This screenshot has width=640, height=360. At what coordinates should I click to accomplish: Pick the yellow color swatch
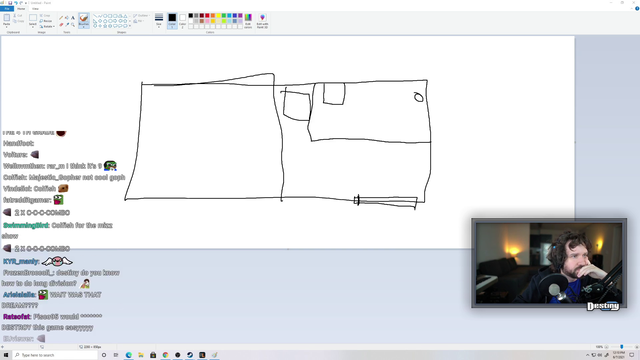pyautogui.click(x=218, y=16)
